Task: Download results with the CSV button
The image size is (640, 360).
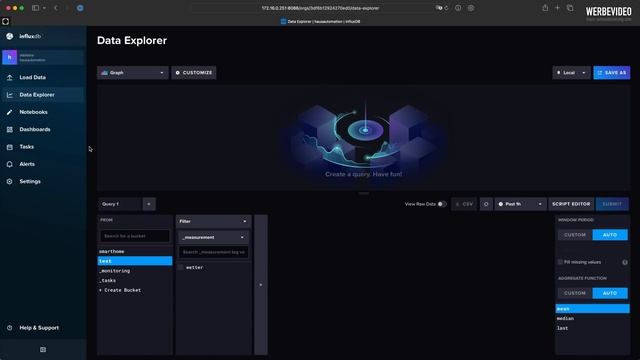Action: click(464, 204)
